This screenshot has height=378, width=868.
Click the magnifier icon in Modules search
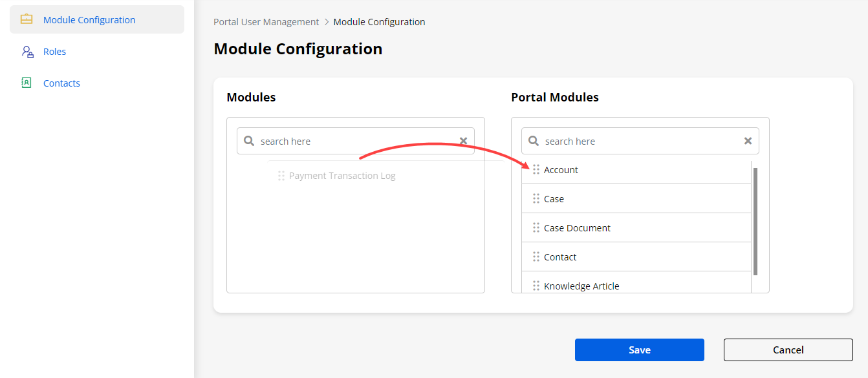(x=249, y=141)
